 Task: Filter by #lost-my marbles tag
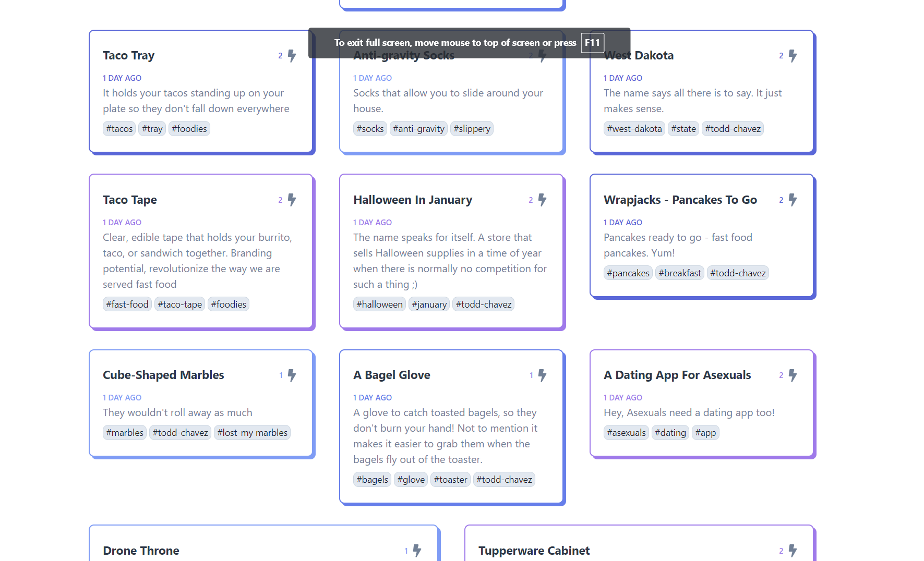click(x=253, y=433)
